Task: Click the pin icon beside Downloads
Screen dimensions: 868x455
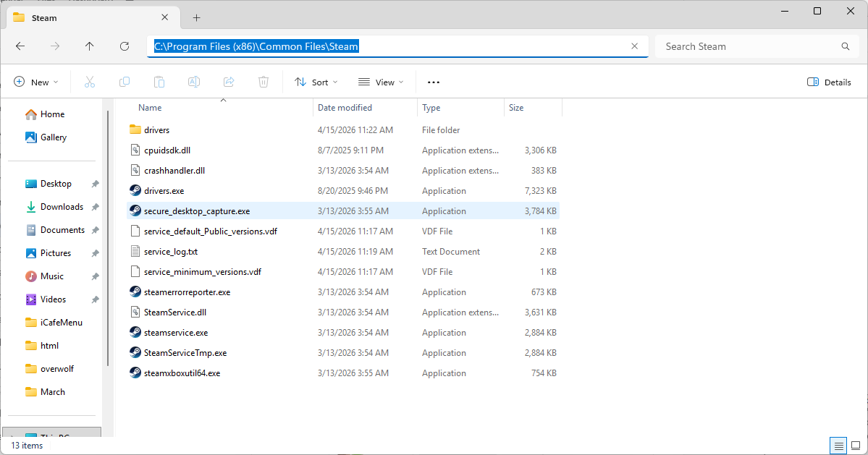Action: 96,207
